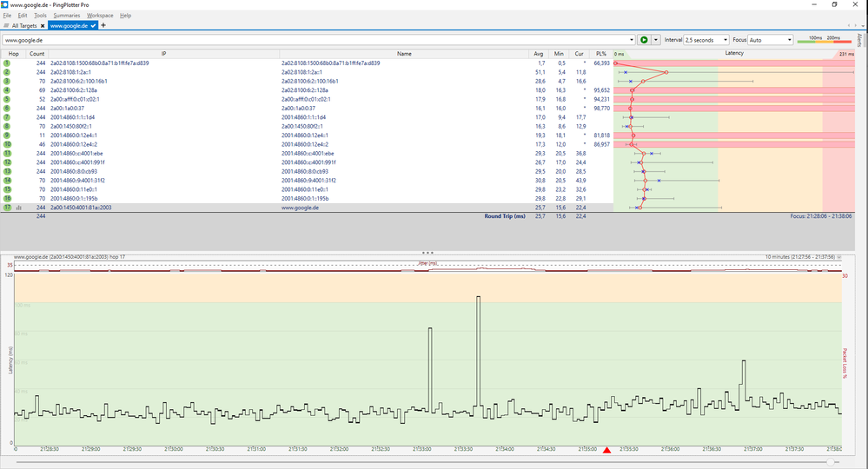Click the Hop column header
Viewport: 868px width, 469px height.
pos(13,54)
